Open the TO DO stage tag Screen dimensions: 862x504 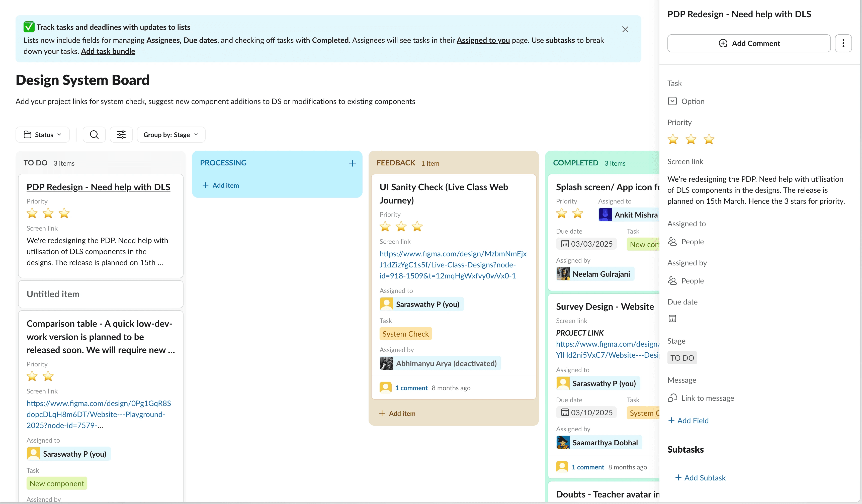682,358
